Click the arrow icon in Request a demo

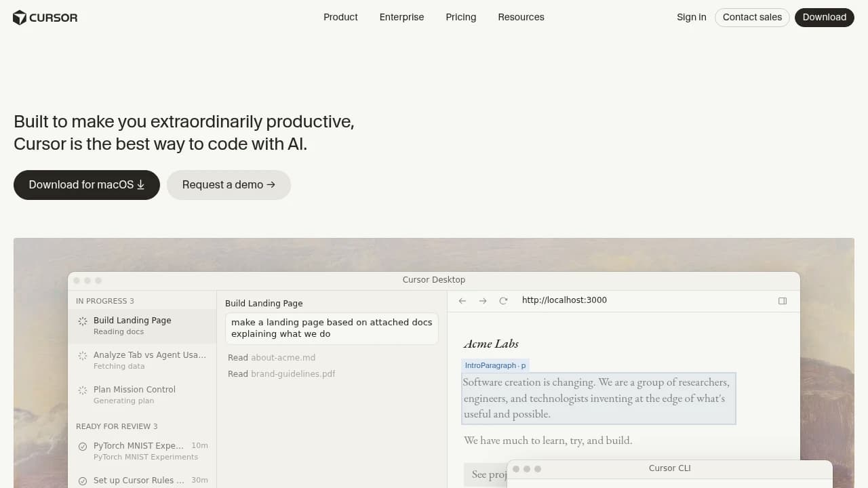271,185
